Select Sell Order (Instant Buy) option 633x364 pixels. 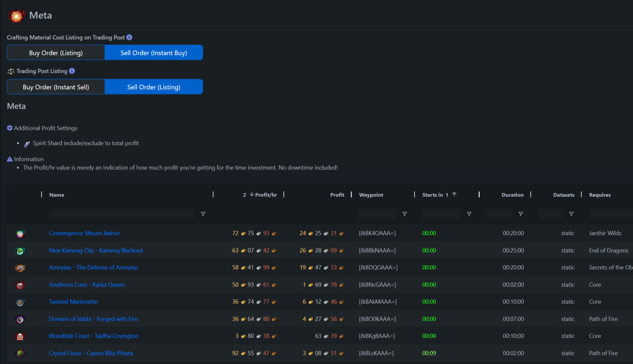click(x=154, y=53)
